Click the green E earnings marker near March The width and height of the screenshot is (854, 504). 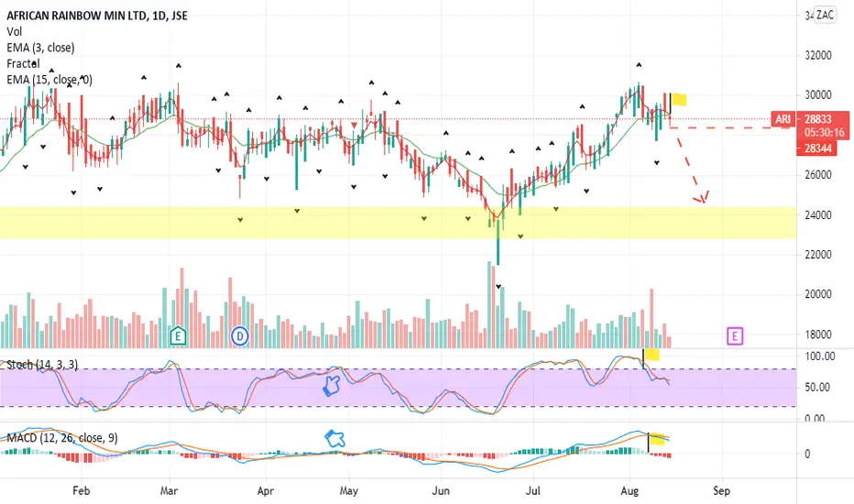pyautogui.click(x=178, y=335)
